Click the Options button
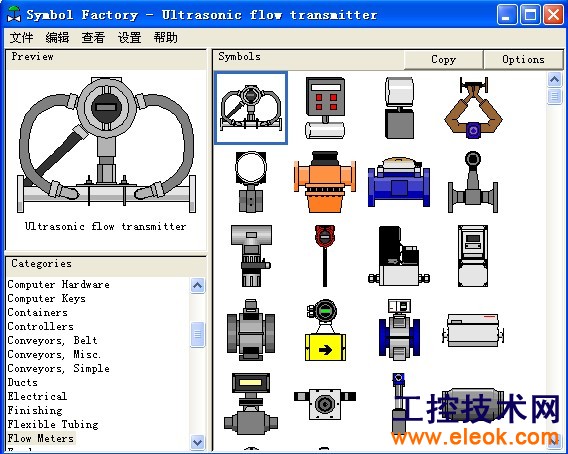The width and height of the screenshot is (568, 454). [x=523, y=59]
